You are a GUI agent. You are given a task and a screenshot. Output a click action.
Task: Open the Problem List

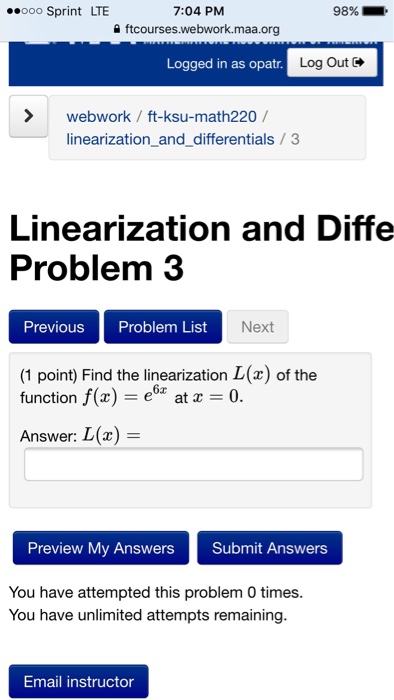tap(163, 327)
